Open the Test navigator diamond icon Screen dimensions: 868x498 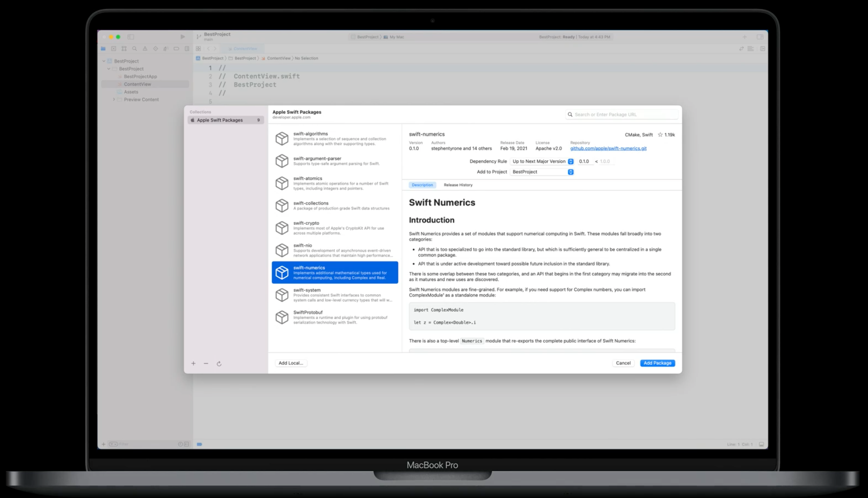[x=155, y=48]
